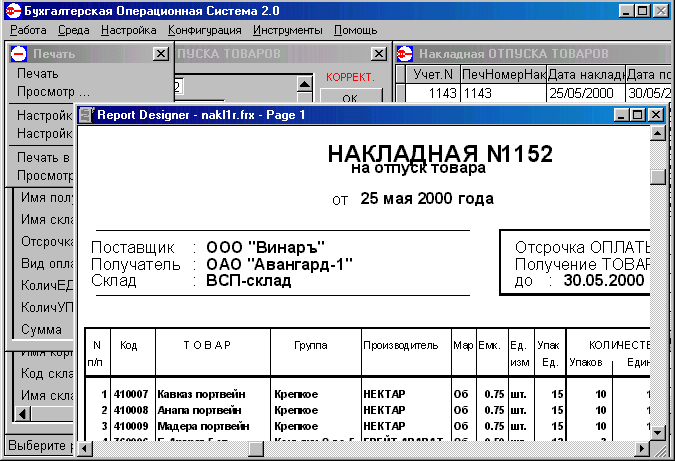Click the date 25 мая 2000 года
The image size is (675, 461).
coord(427,198)
